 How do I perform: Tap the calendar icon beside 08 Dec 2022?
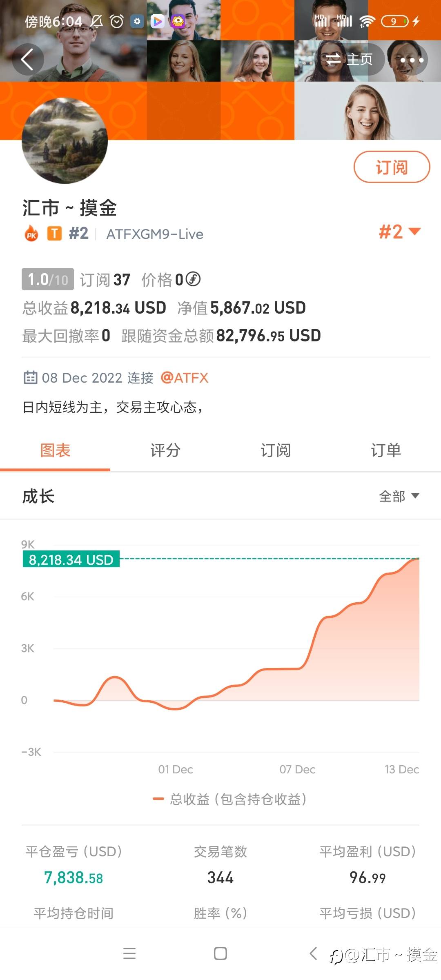(x=30, y=378)
